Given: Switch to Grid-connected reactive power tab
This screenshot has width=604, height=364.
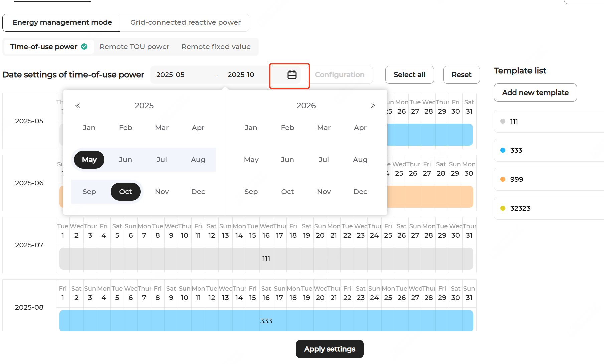Looking at the screenshot, I should click(185, 22).
